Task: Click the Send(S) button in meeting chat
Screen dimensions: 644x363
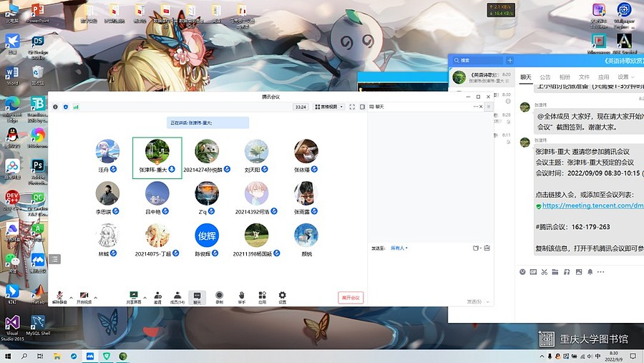Action: [474, 301]
